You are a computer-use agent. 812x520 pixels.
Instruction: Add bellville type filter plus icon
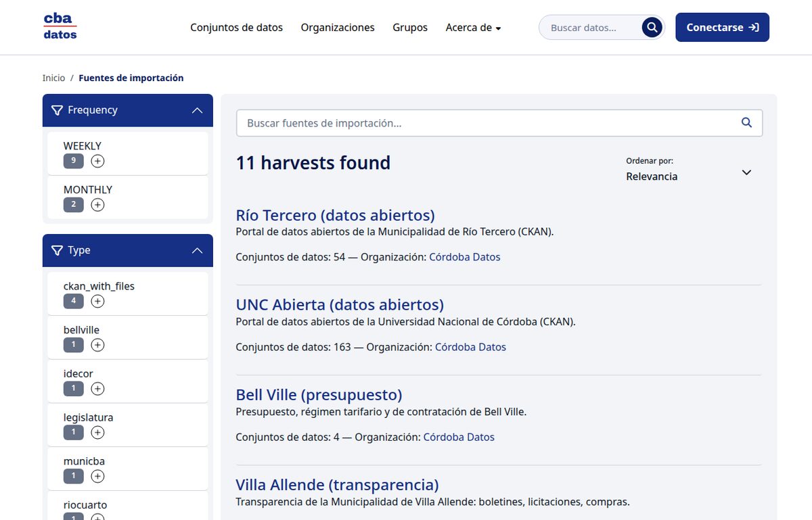[x=97, y=346]
